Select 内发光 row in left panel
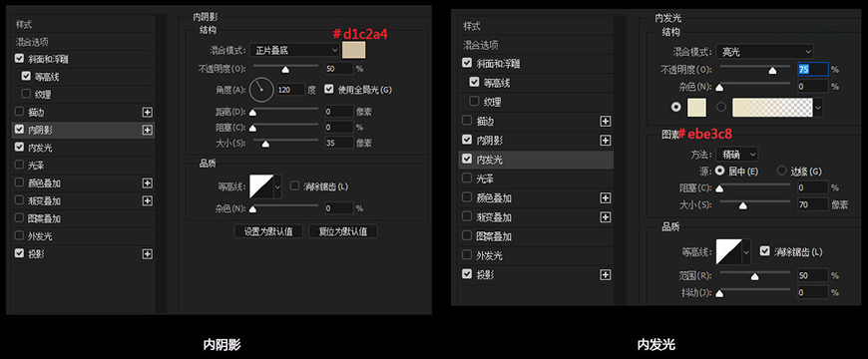The height and width of the screenshot is (359, 868). (x=83, y=148)
